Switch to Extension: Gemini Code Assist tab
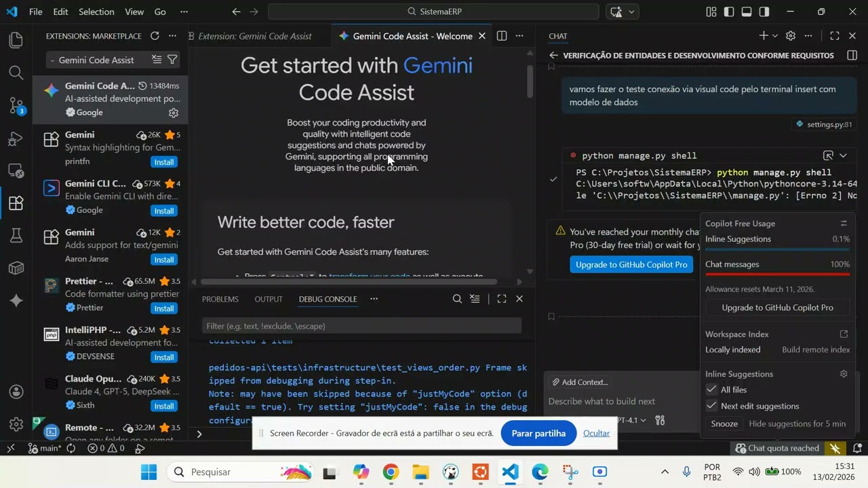Image resolution: width=868 pixels, height=488 pixels. (x=255, y=36)
